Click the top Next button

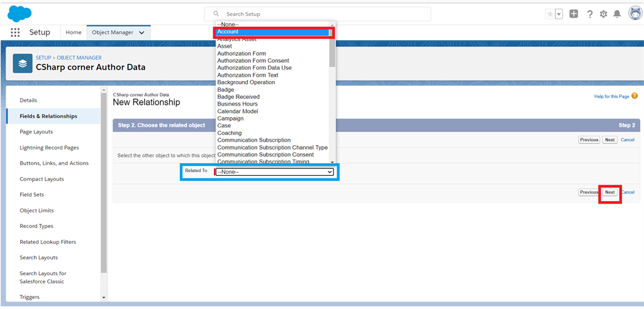click(x=610, y=140)
